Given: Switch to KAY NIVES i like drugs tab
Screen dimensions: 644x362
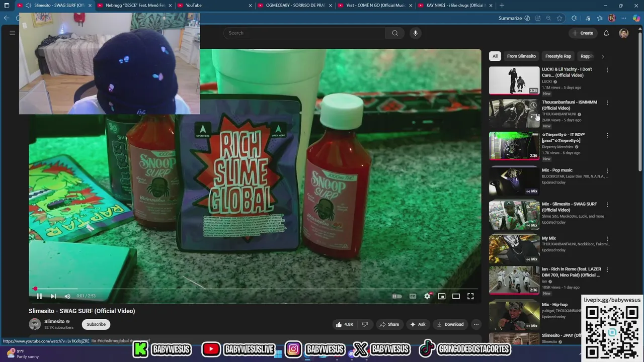Looking at the screenshot, I should click(x=455, y=6).
